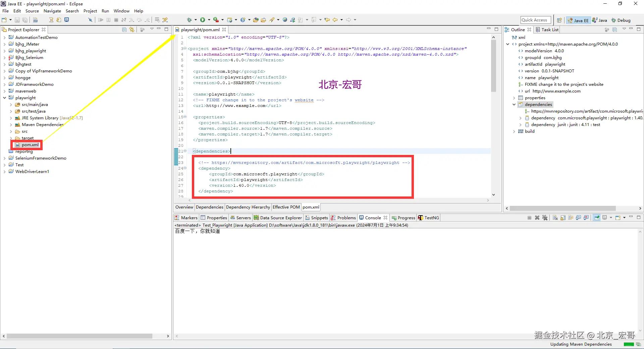Open the Source menu
Viewport: 644px width, 349px height.
pyautogui.click(x=32, y=11)
